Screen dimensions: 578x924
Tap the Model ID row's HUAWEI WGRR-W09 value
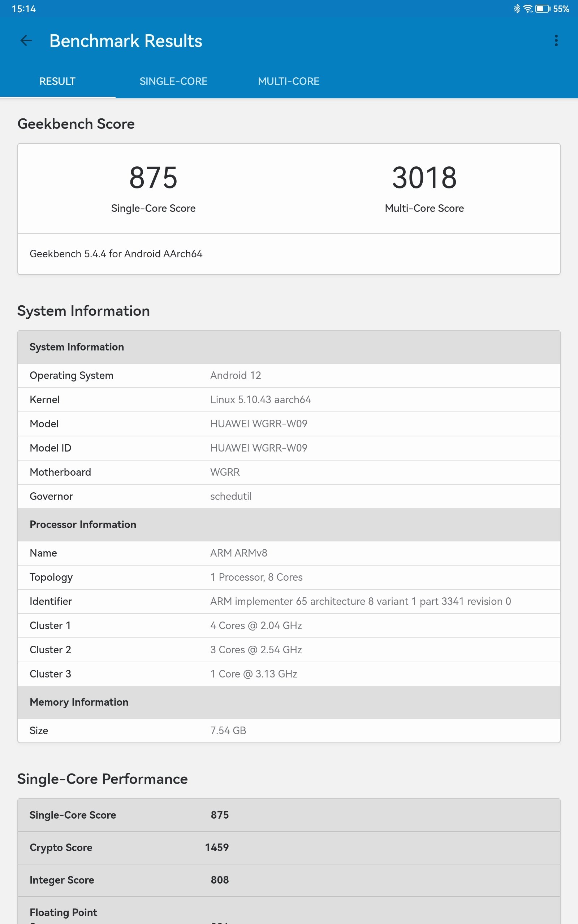(x=259, y=448)
